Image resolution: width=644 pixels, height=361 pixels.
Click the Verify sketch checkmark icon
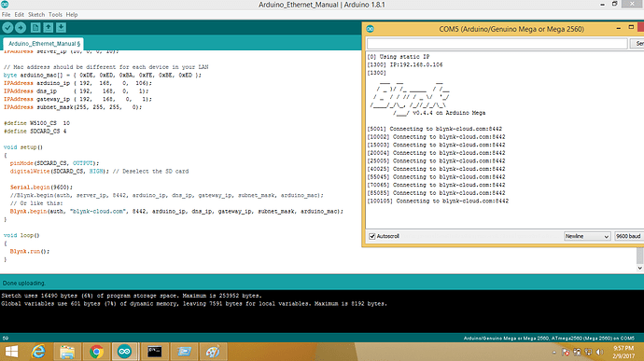click(x=7, y=27)
